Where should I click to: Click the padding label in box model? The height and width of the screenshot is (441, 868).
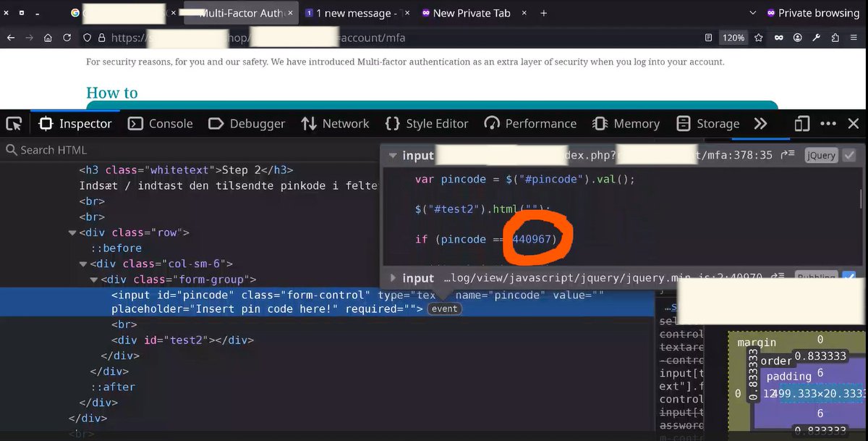click(x=789, y=376)
